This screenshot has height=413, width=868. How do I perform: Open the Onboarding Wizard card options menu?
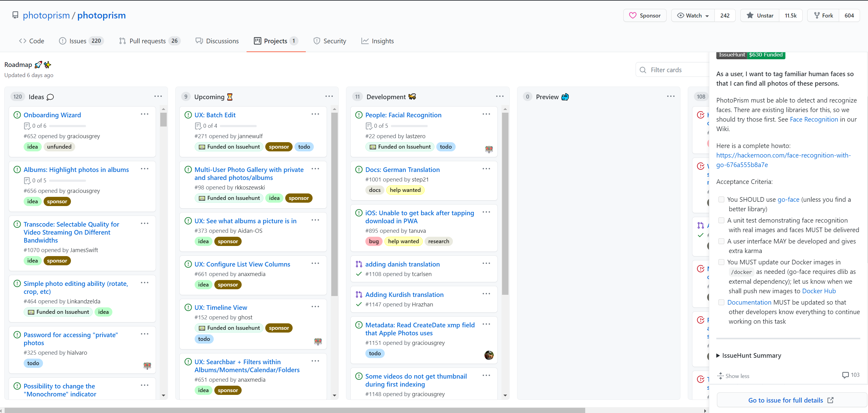pyautogui.click(x=145, y=114)
